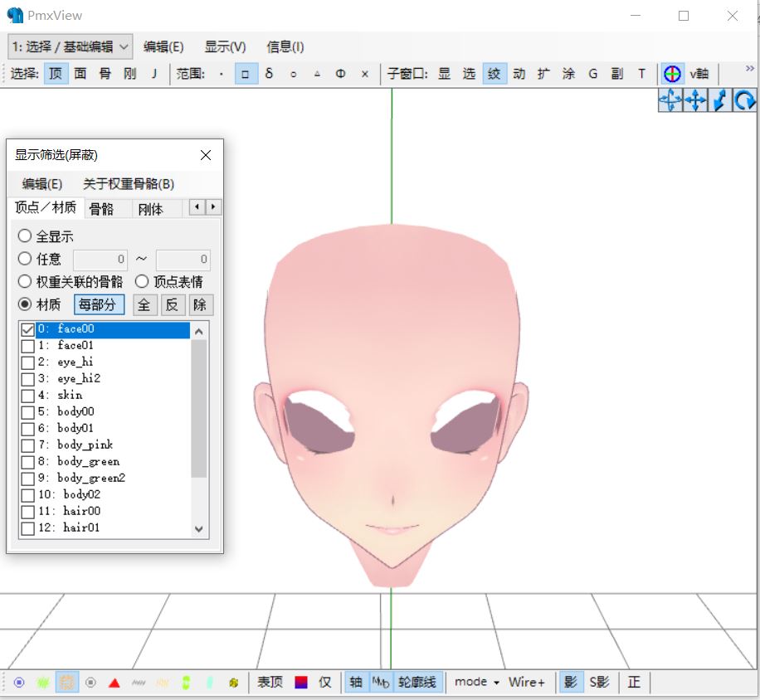
Task: Toggle the v軸 axis button
Action: point(699,74)
